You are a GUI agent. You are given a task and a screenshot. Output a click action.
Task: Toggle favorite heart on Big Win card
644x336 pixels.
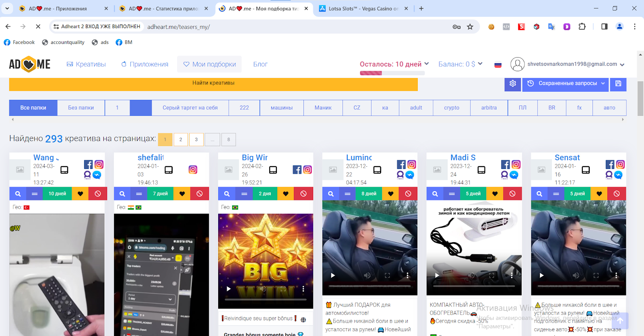(x=285, y=194)
